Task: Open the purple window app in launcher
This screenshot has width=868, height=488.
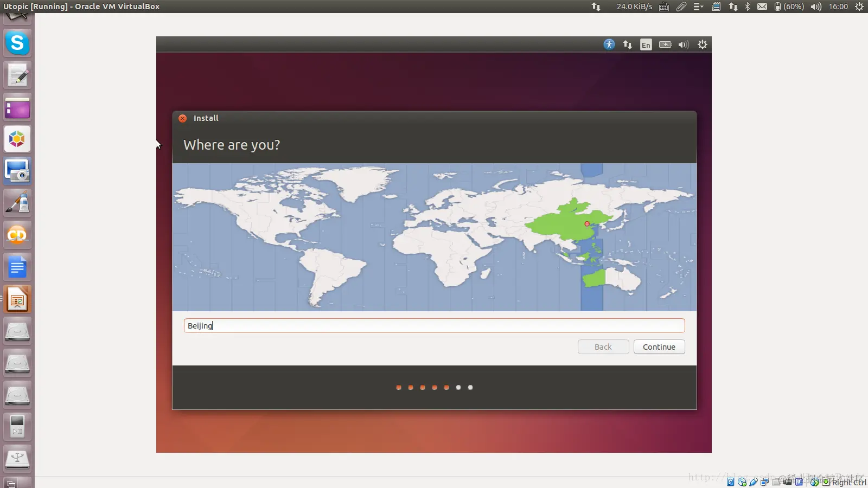Action: 17,107
